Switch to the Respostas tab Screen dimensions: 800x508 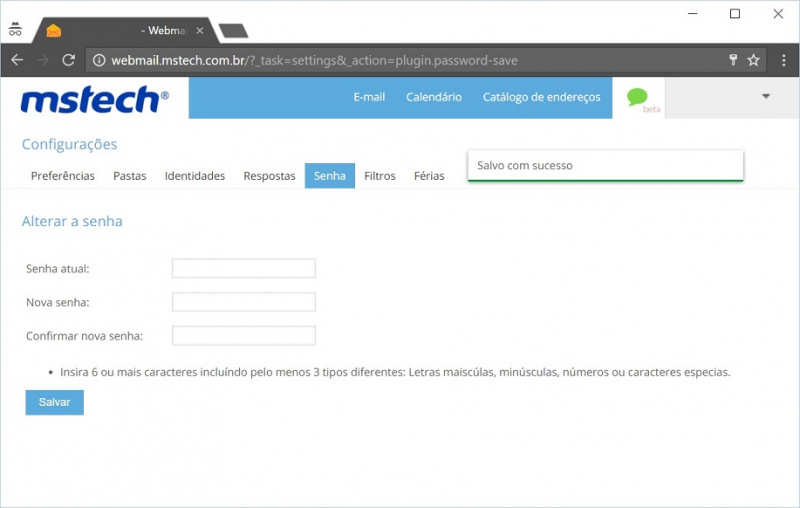(x=269, y=176)
